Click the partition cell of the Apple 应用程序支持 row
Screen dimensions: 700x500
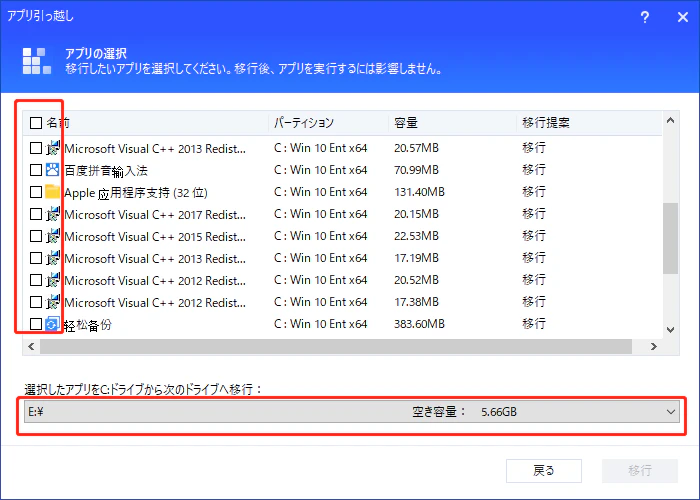coord(321,192)
